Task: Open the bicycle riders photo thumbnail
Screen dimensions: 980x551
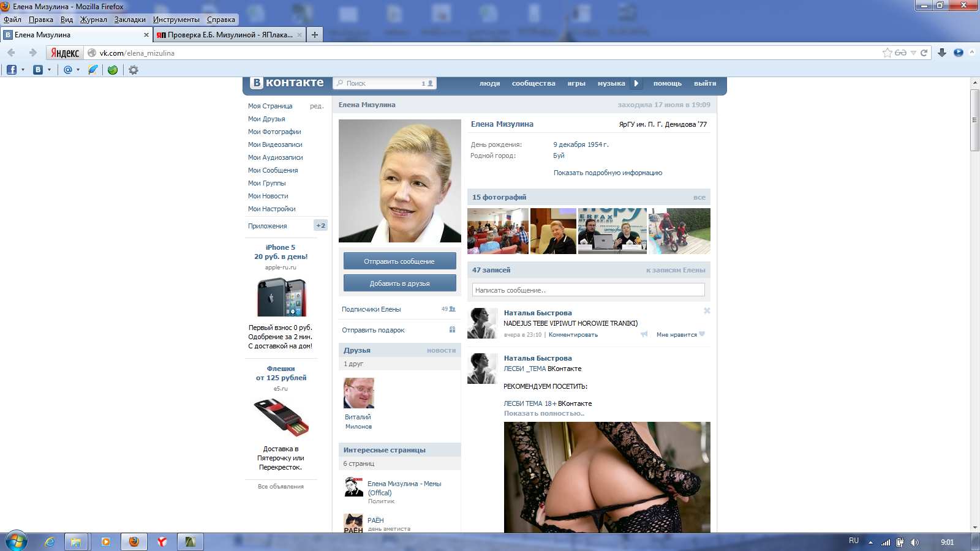Action: click(680, 231)
